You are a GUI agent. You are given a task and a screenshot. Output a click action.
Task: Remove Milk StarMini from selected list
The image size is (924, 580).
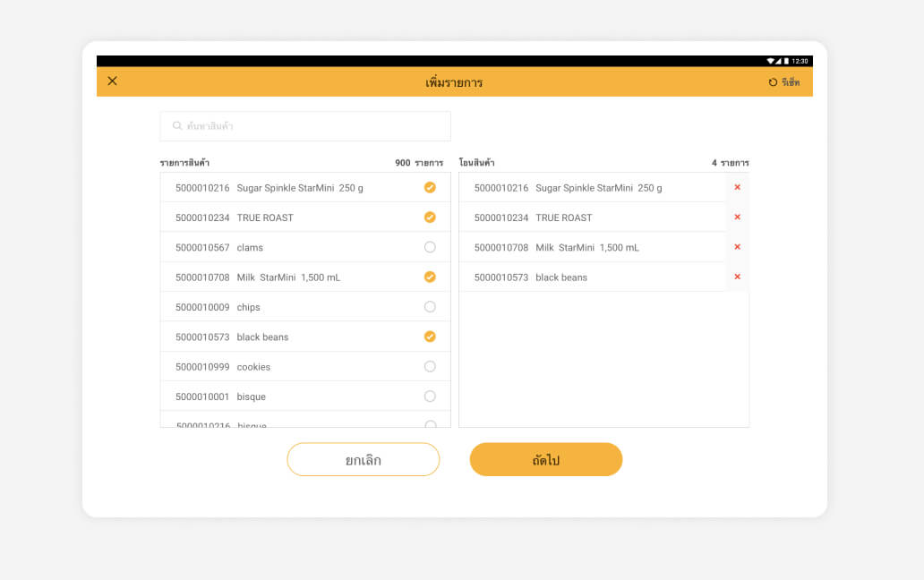(737, 247)
